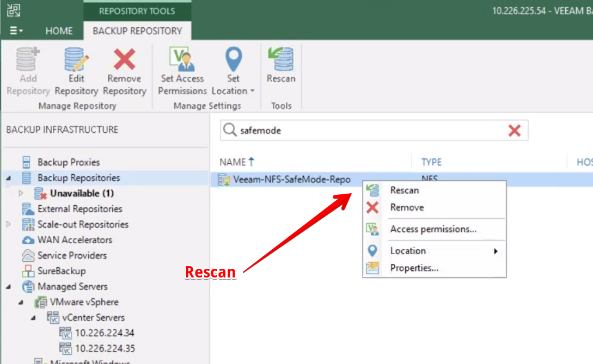The height and width of the screenshot is (364, 593).
Task: Open Location submenu in context menu
Action: [x=408, y=251]
